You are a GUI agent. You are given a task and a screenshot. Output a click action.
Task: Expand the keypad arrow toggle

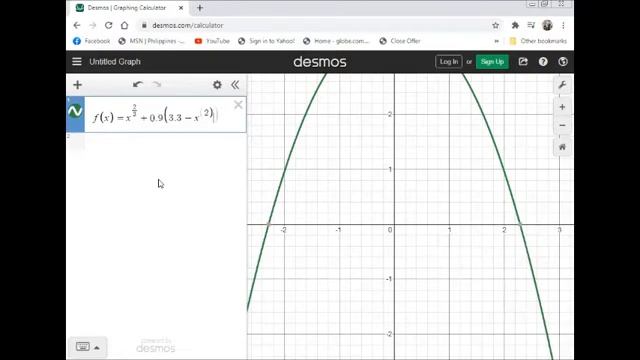point(97,348)
